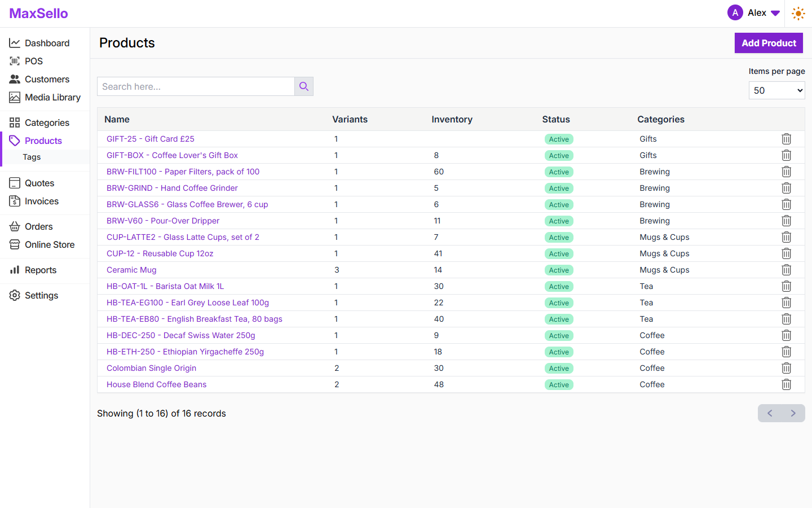Delete the Ceramic Mug product
The image size is (812, 508).
(x=786, y=270)
